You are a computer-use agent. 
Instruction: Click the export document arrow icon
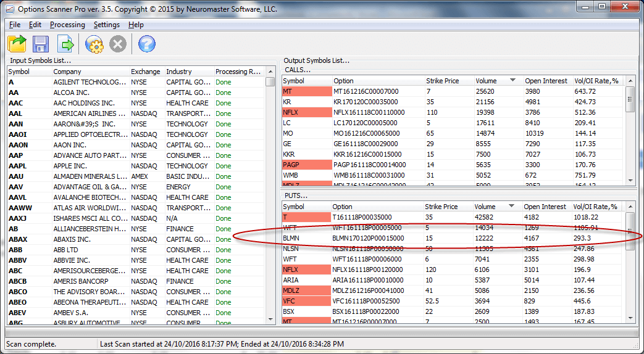tap(65, 44)
